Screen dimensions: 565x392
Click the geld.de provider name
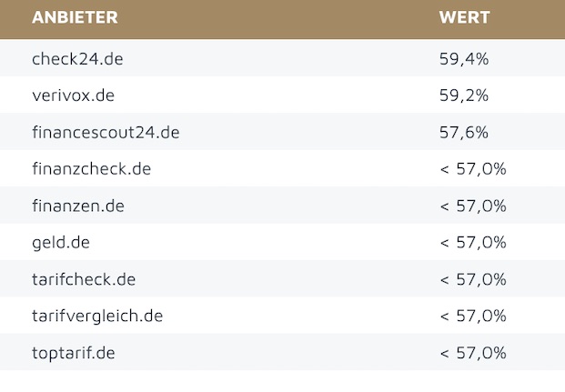tap(61, 242)
